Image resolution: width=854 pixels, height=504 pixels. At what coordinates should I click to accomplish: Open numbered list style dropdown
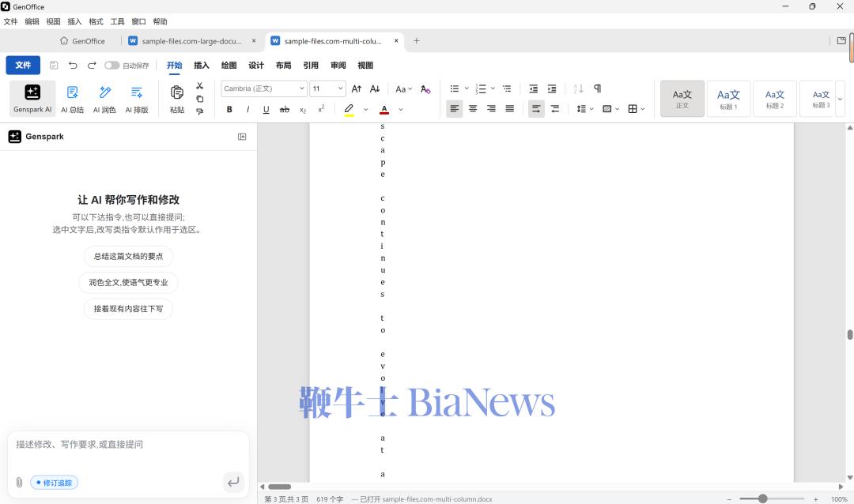493,88
